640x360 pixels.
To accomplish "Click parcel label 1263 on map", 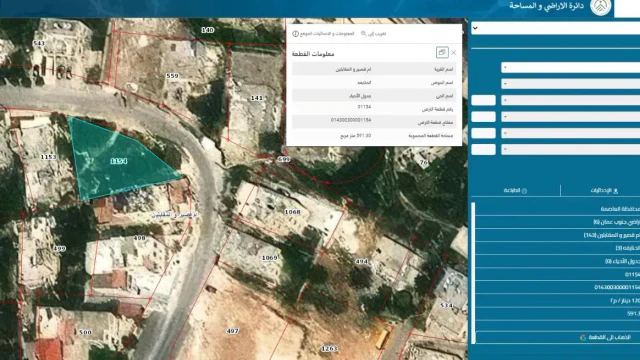I will [329, 349].
